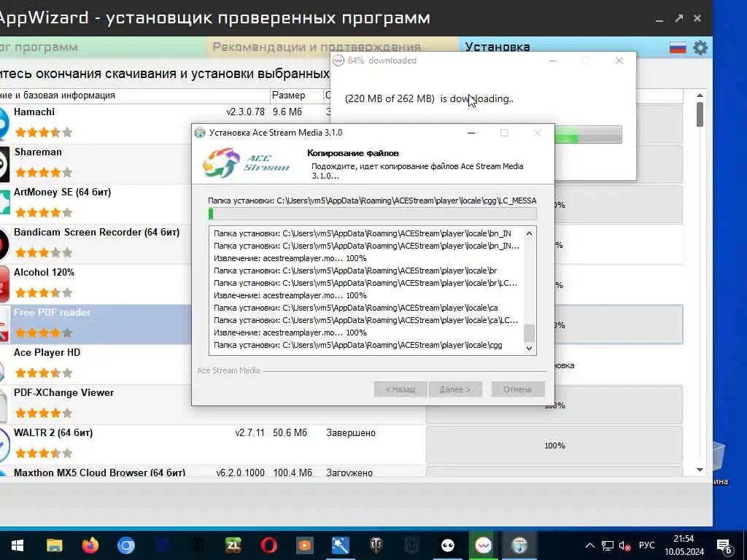The height and width of the screenshot is (560, 747).
Task: Switch the РУС input language indicator
Action: pos(646,545)
